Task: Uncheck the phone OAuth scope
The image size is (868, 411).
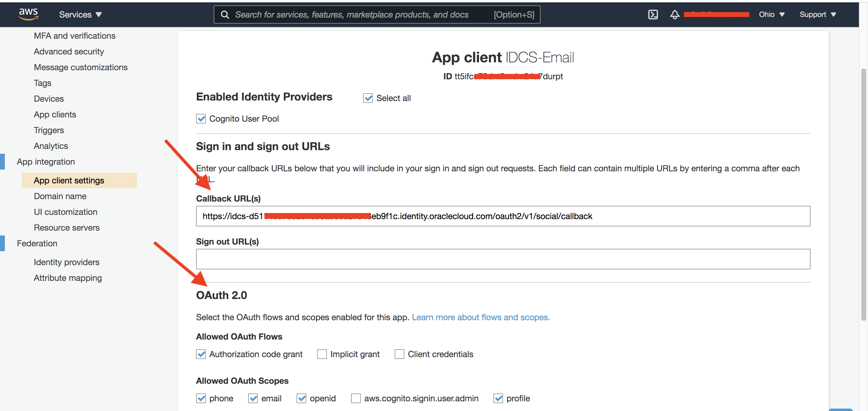Action: (201, 398)
